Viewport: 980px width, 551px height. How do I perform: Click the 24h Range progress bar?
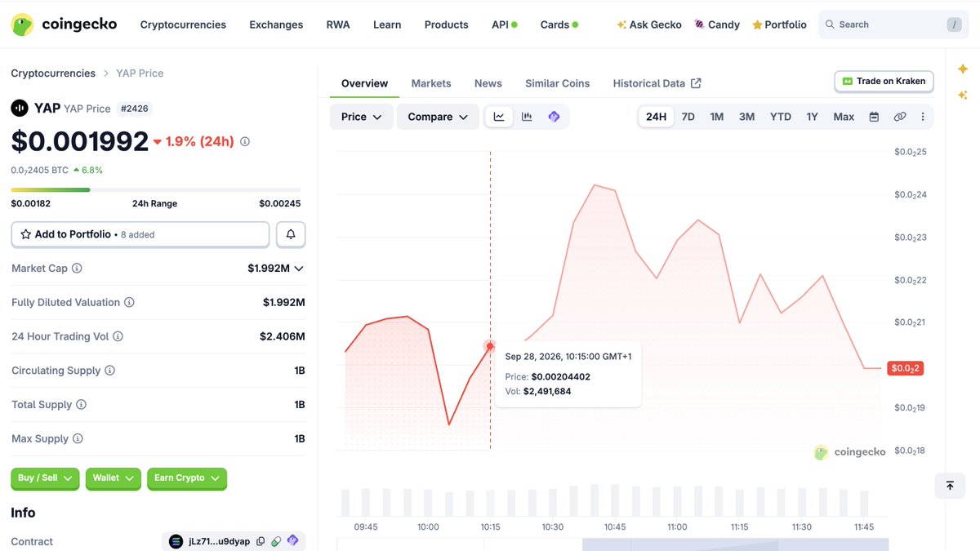tap(156, 190)
